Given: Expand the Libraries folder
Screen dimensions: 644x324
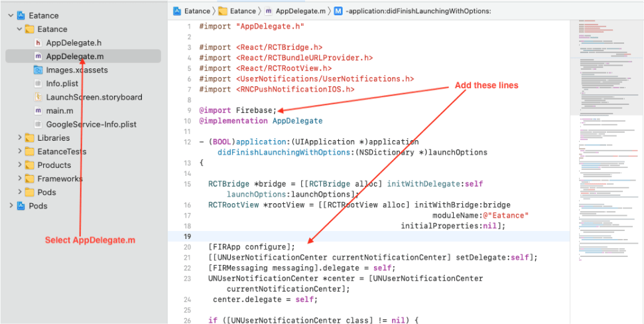Looking at the screenshot, I should 19,138.
